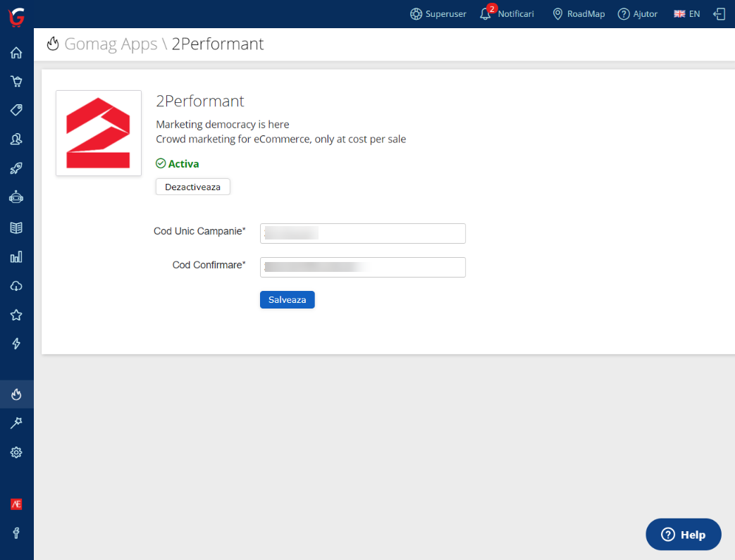Click the 2Performant app title heading

[200, 101]
